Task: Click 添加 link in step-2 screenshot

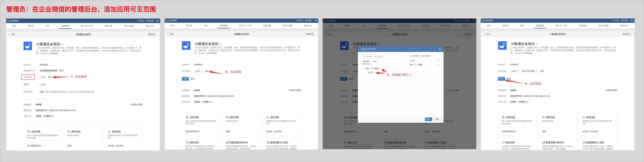Action: (x=207, y=71)
